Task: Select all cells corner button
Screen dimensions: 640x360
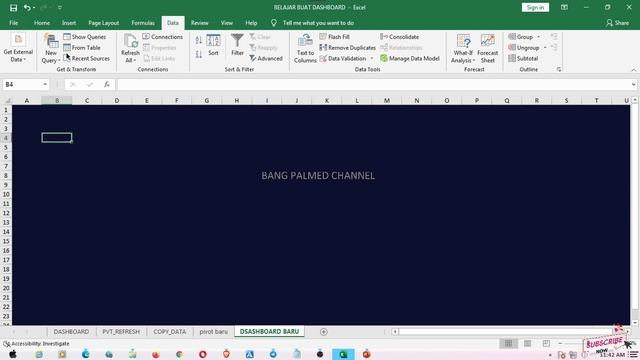Action: pyautogui.click(x=6, y=100)
